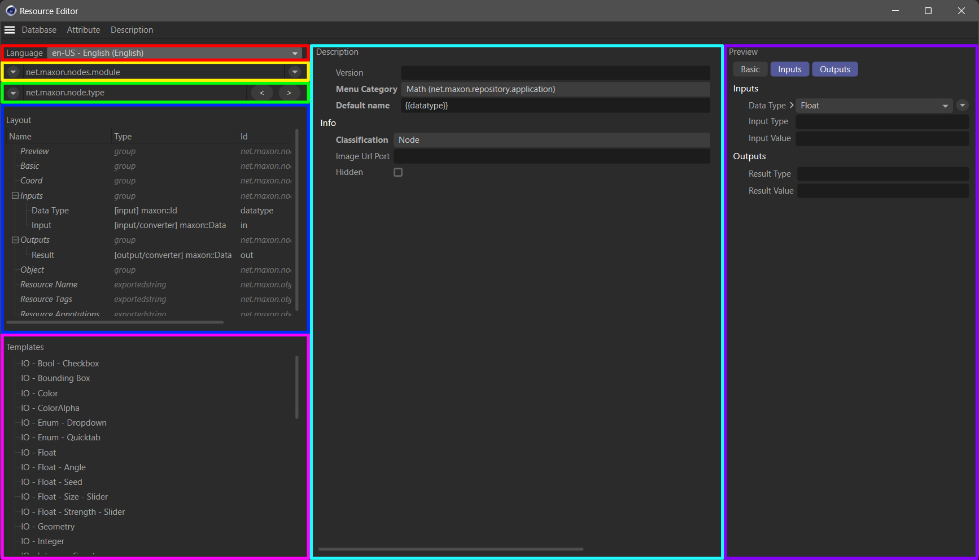Open the Data Type Float dropdown
This screenshot has height=560, width=979.
click(x=873, y=106)
